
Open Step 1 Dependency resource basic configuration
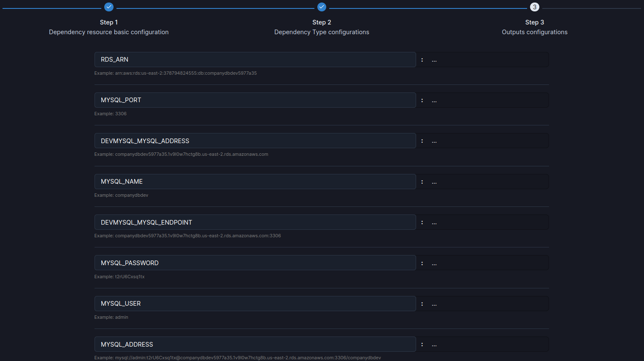[x=109, y=27]
